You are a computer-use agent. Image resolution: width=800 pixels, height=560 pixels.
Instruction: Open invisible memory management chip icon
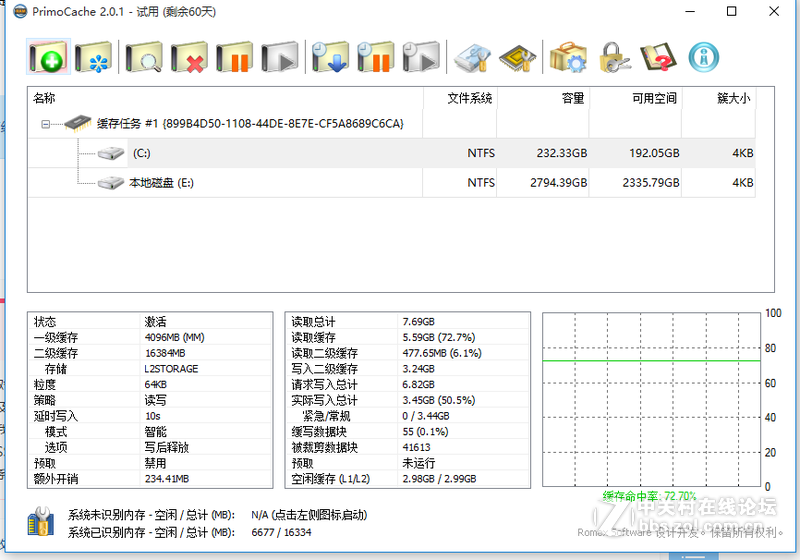click(517, 57)
